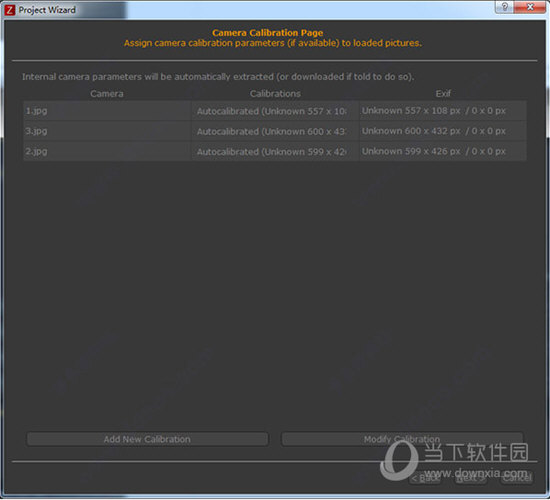The width and height of the screenshot is (550, 500).
Task: Close the Project Wizard window
Action: (530, 7)
